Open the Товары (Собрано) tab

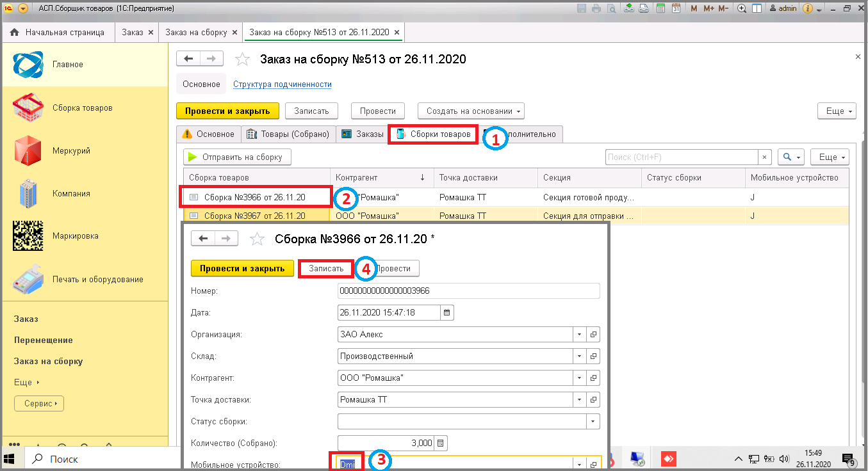point(290,134)
